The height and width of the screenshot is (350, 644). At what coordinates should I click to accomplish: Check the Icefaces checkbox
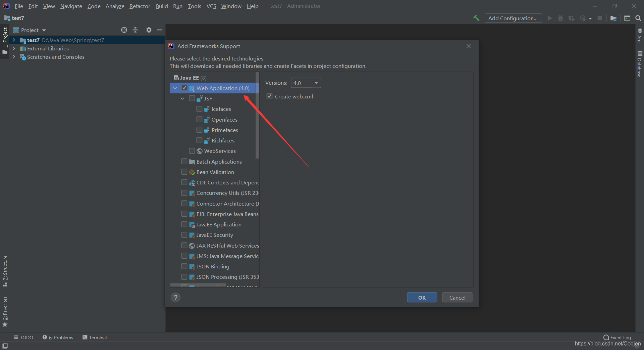[x=199, y=109]
